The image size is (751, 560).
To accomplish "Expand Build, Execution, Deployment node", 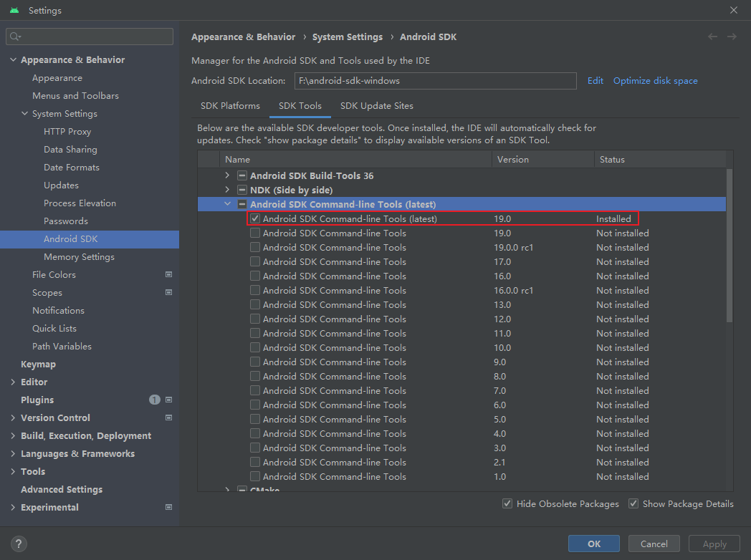I will coord(14,435).
